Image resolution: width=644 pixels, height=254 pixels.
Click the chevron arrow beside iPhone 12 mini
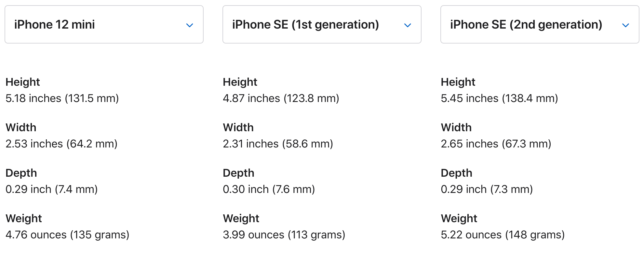190,25
